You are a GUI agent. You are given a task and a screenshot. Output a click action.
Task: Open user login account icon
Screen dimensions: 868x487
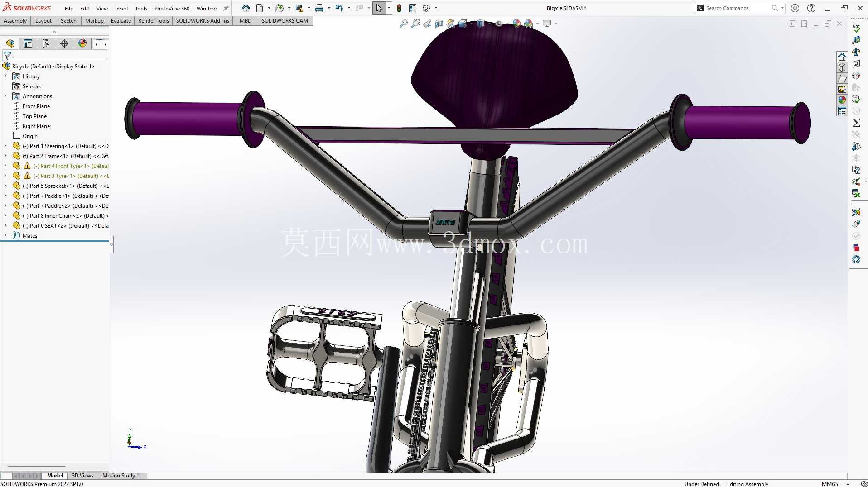click(795, 8)
